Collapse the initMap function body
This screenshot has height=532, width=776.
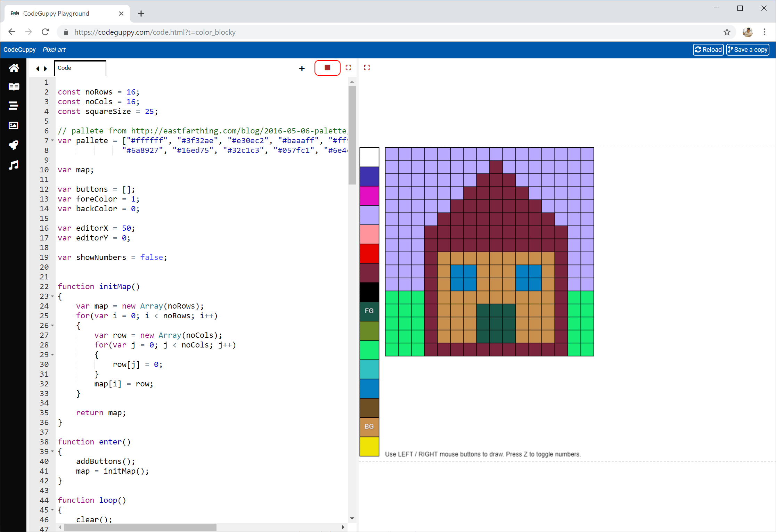pyautogui.click(x=52, y=296)
